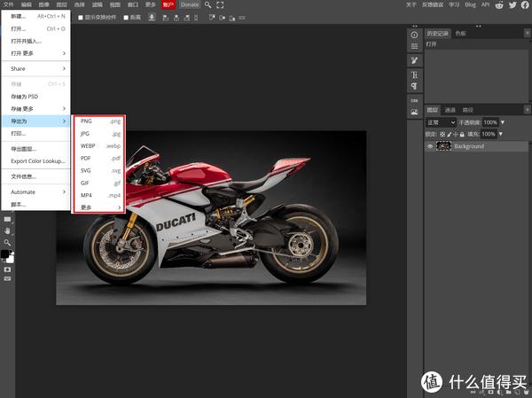Click Export Color Lookup... menu entry
The image size is (532, 398).
(35, 160)
